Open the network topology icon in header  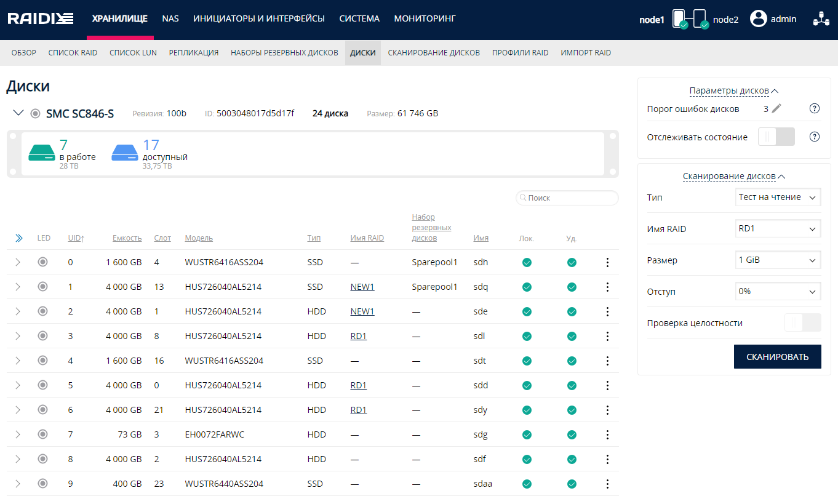821,19
